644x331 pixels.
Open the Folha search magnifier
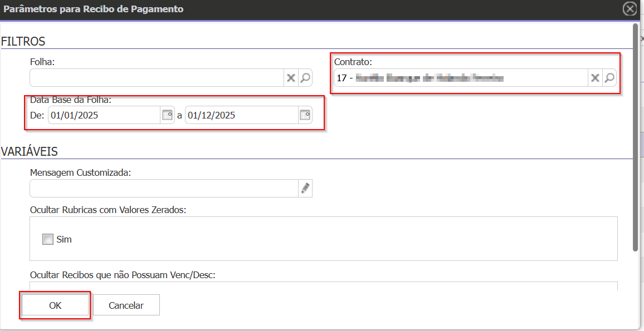point(305,78)
